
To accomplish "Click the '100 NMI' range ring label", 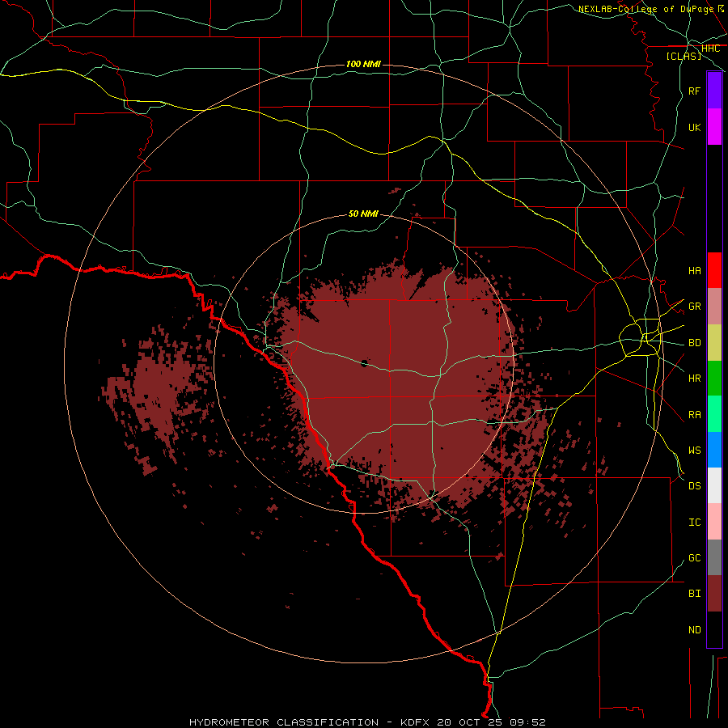I will tap(363, 64).
